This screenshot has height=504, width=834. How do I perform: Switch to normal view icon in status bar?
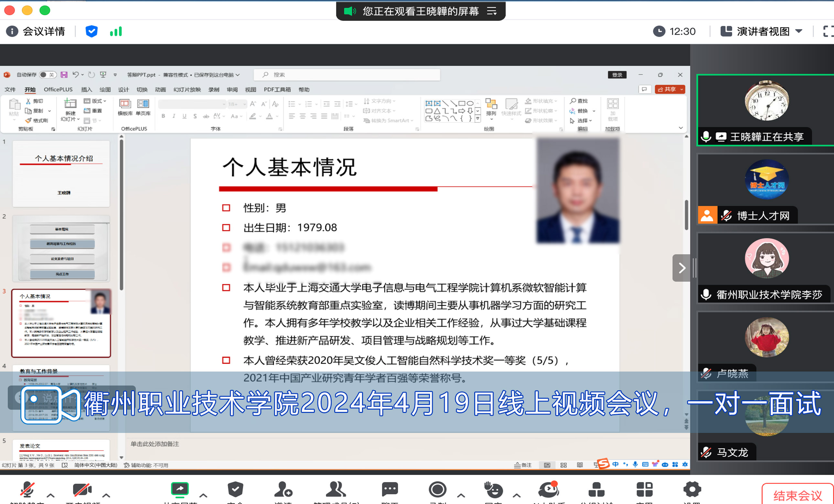tap(547, 465)
